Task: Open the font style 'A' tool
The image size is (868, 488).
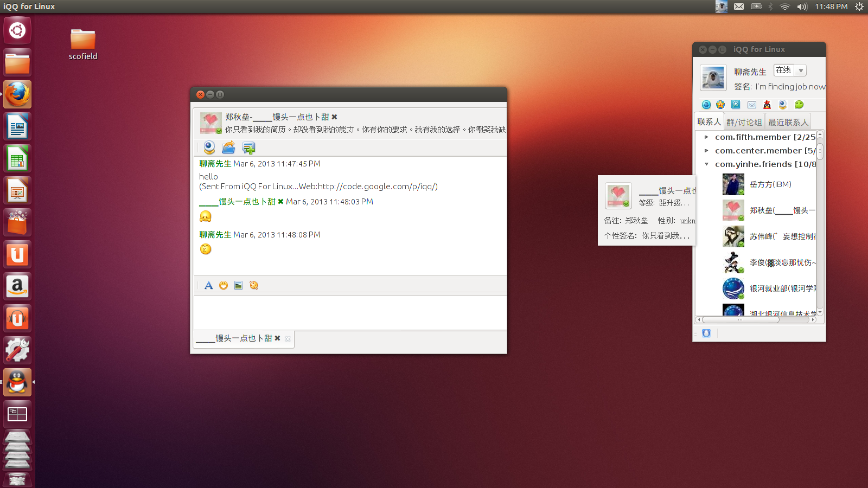Action: (208, 285)
